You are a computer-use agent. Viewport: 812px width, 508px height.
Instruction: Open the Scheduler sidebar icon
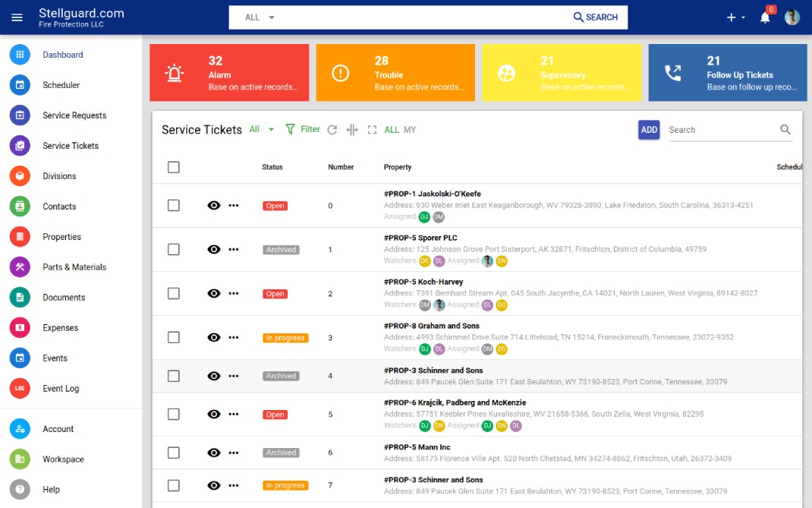click(20, 85)
